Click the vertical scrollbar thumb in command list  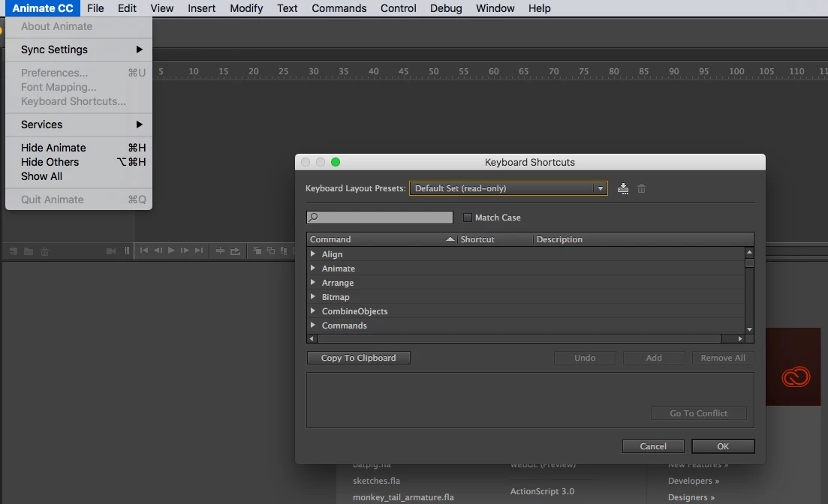pos(749,262)
